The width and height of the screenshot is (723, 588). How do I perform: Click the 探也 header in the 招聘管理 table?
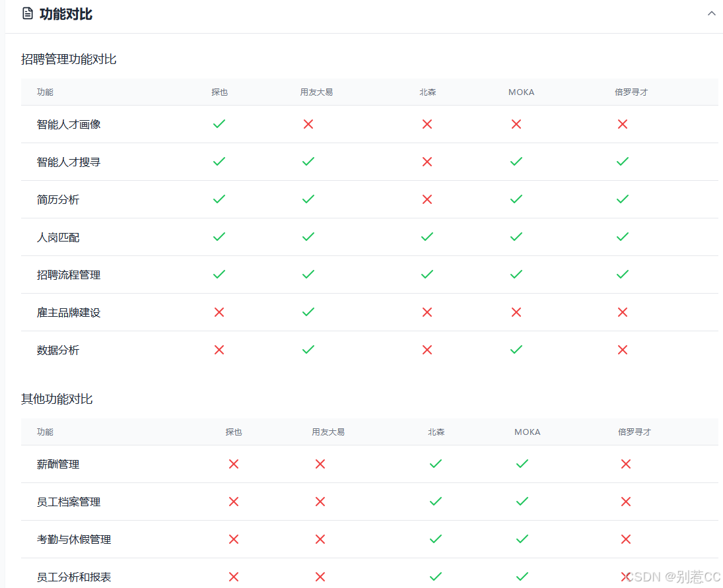pos(219,92)
